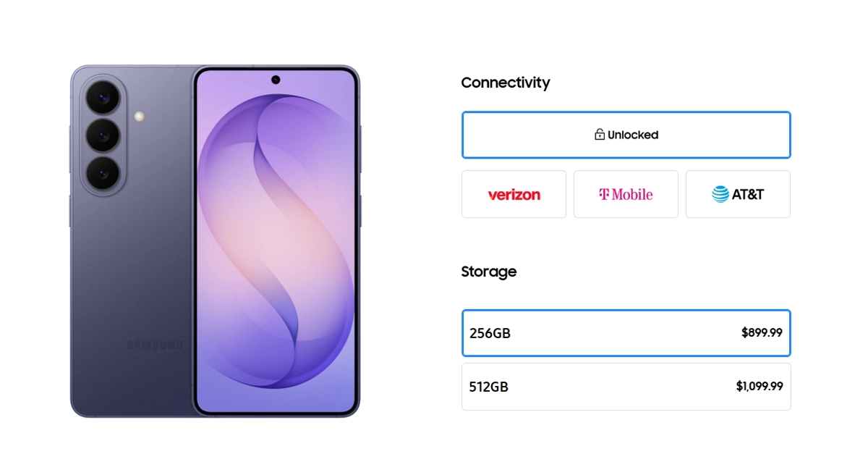868x454 pixels.
Task: Click the $1,099.99 price label
Action: click(759, 387)
